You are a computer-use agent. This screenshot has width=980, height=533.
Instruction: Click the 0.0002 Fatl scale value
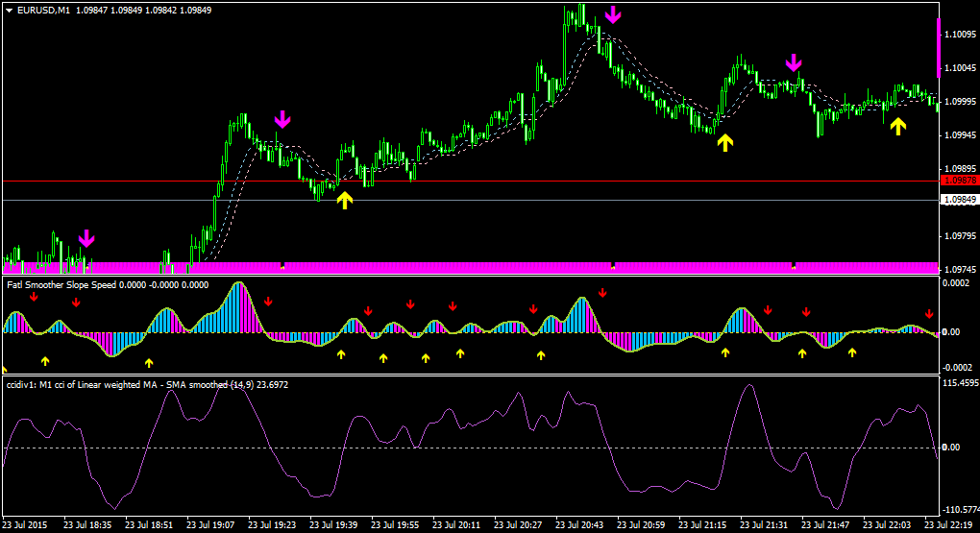[957, 283]
